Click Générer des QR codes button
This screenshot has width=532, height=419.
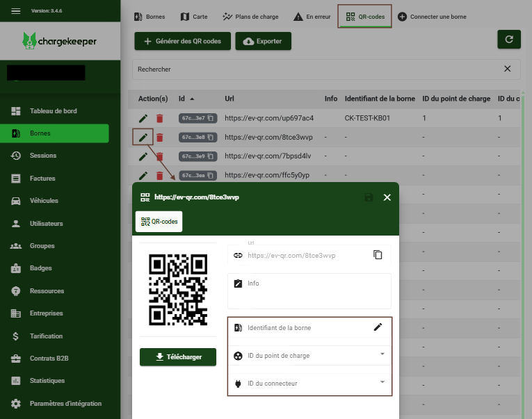pos(182,41)
